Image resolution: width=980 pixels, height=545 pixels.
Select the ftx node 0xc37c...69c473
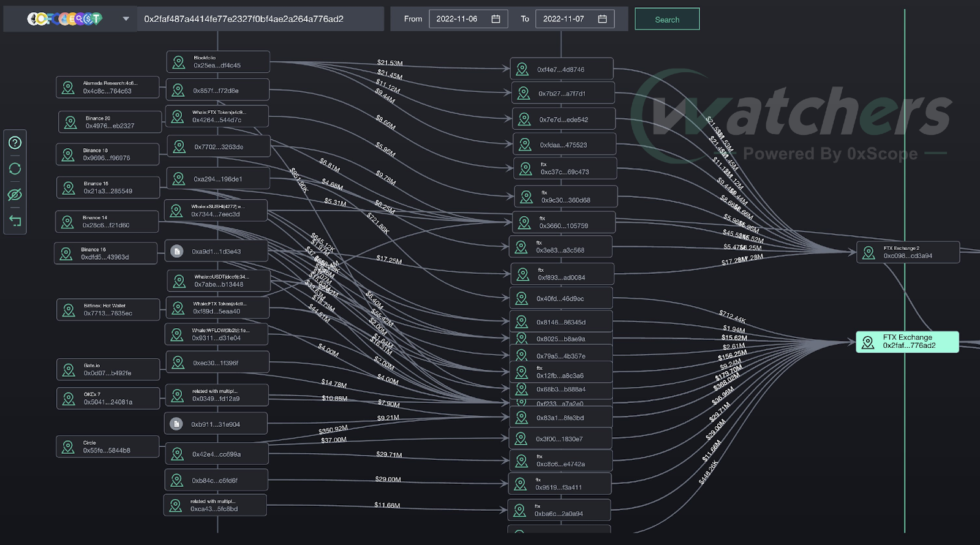click(565, 168)
